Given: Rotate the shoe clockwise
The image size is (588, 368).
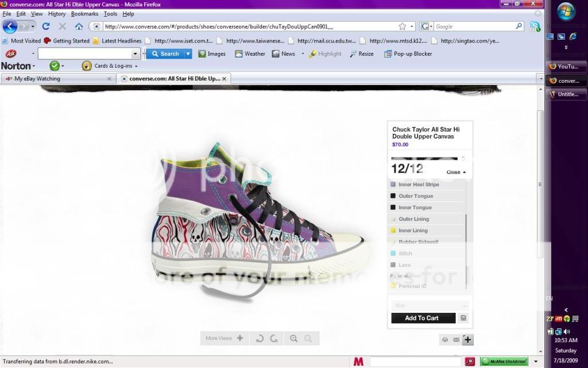Looking at the screenshot, I should (274, 338).
